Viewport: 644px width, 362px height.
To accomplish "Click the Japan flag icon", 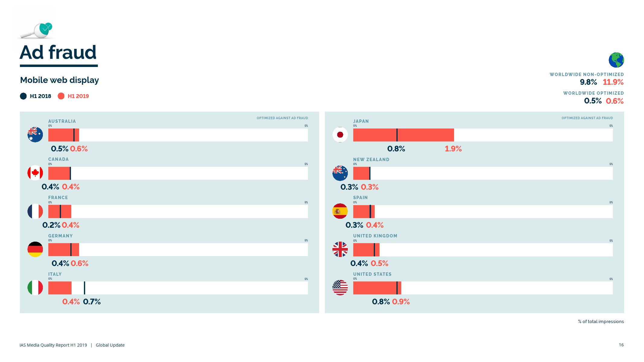I will coord(340,135).
